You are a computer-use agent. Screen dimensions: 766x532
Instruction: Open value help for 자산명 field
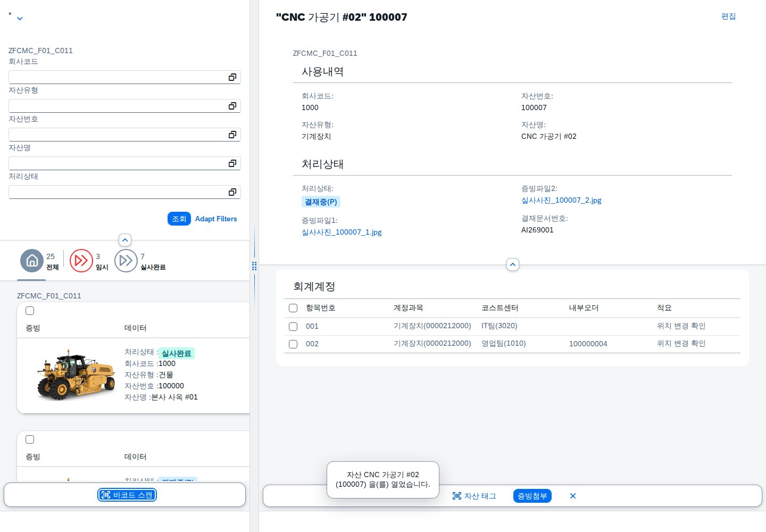(232, 163)
